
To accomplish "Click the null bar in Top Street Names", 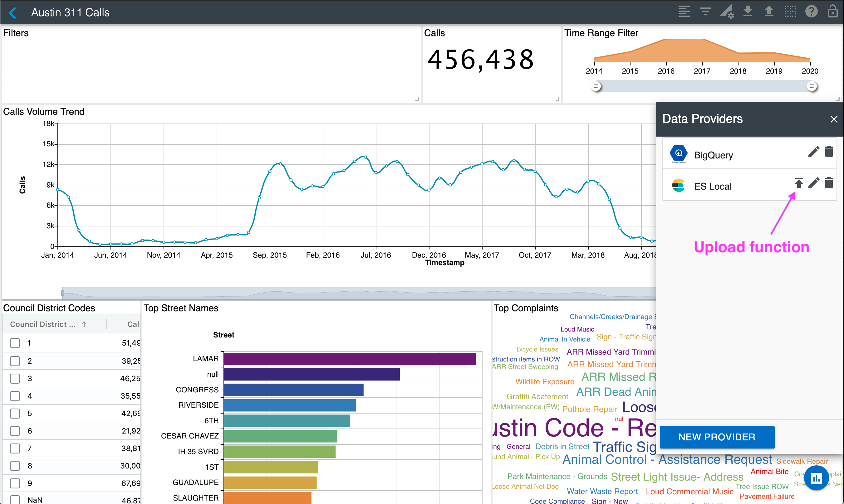I will click(312, 374).
